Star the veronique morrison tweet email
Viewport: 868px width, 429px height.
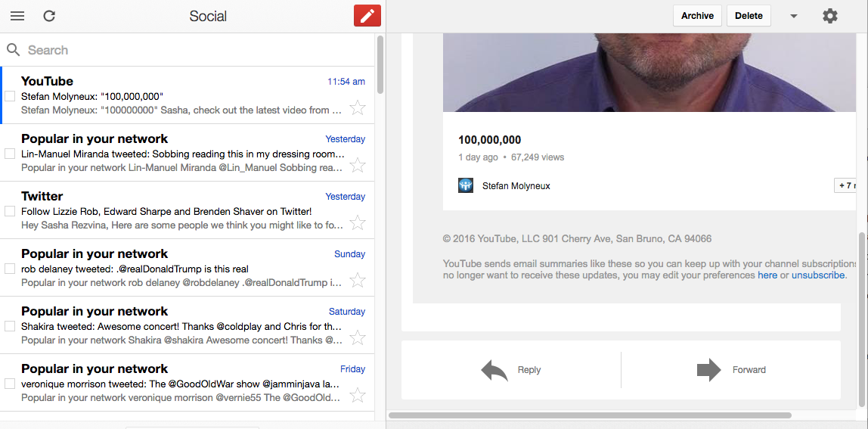pos(358,395)
